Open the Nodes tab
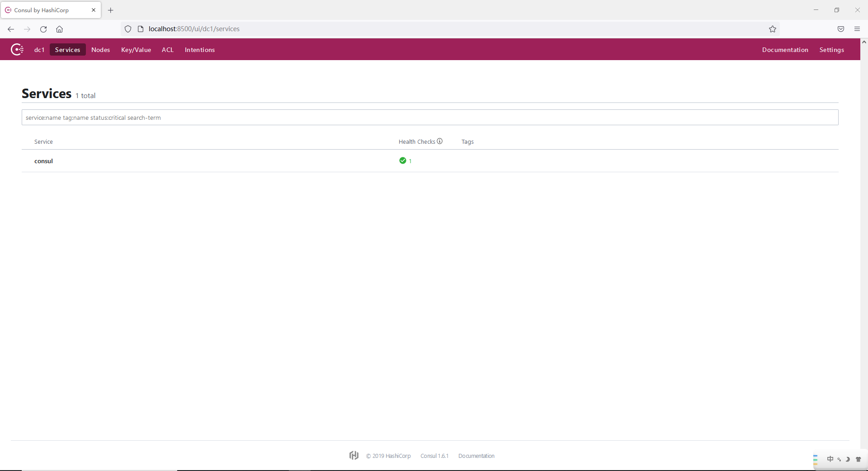868x471 pixels. tap(100, 50)
